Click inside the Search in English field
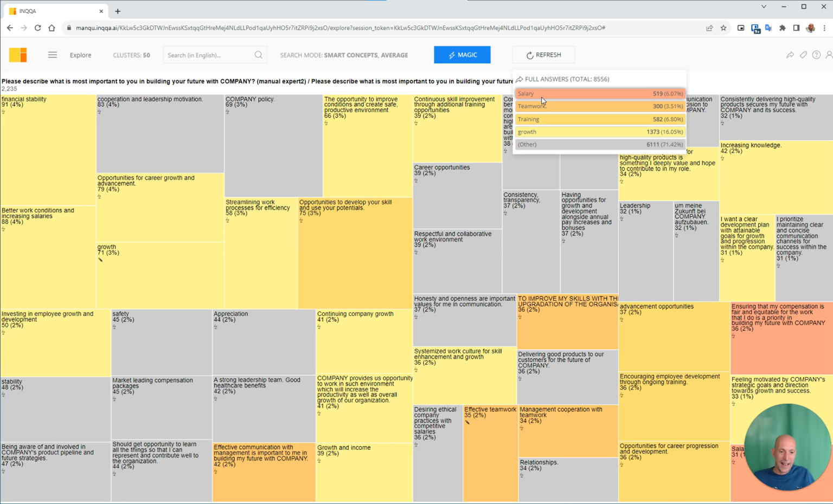The width and height of the screenshot is (833, 504). tap(212, 55)
